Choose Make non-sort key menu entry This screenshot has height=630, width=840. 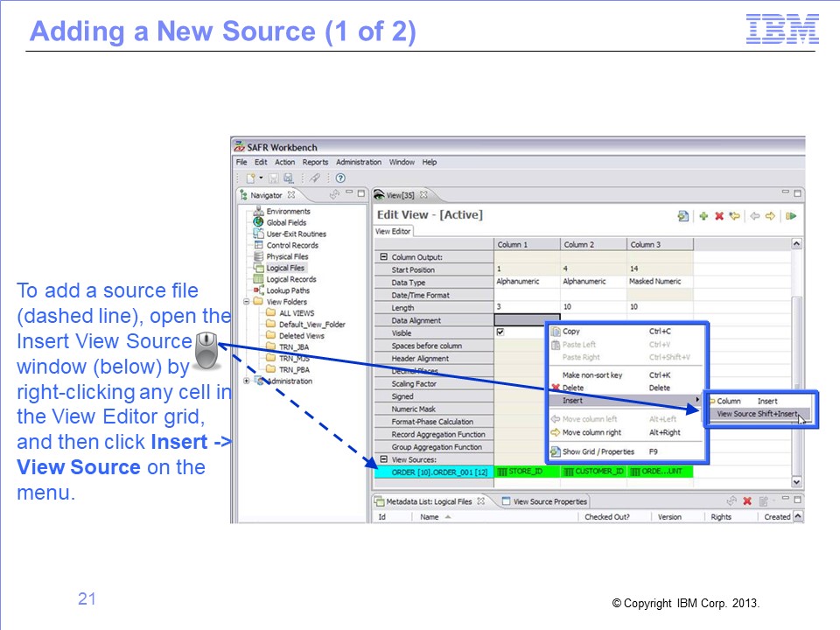(x=626, y=375)
